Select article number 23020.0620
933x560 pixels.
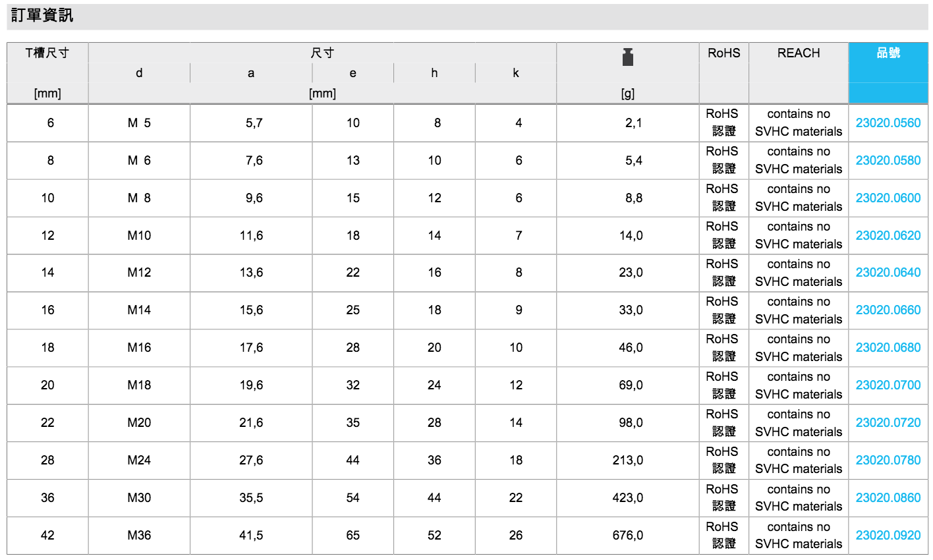pyautogui.click(x=888, y=236)
